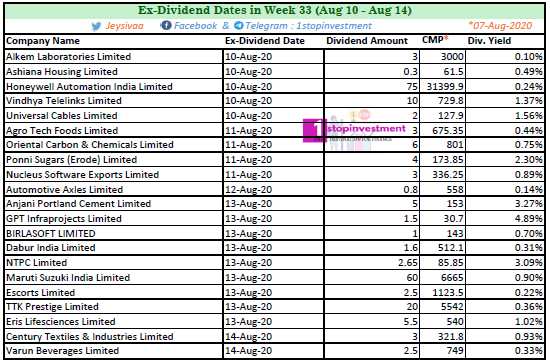Select Dabur India Limited cell
The height and width of the screenshot is (364, 550).
point(114,248)
